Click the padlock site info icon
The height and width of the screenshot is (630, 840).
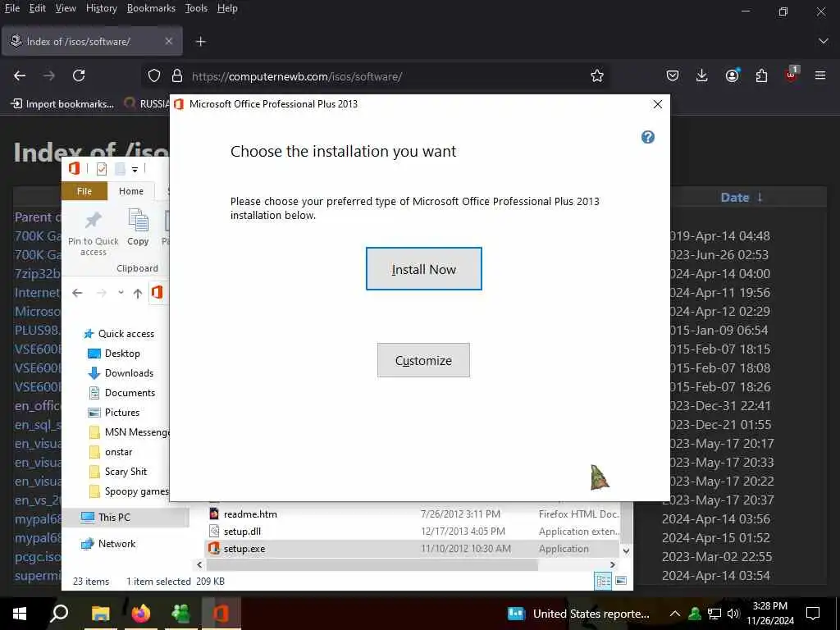177,76
